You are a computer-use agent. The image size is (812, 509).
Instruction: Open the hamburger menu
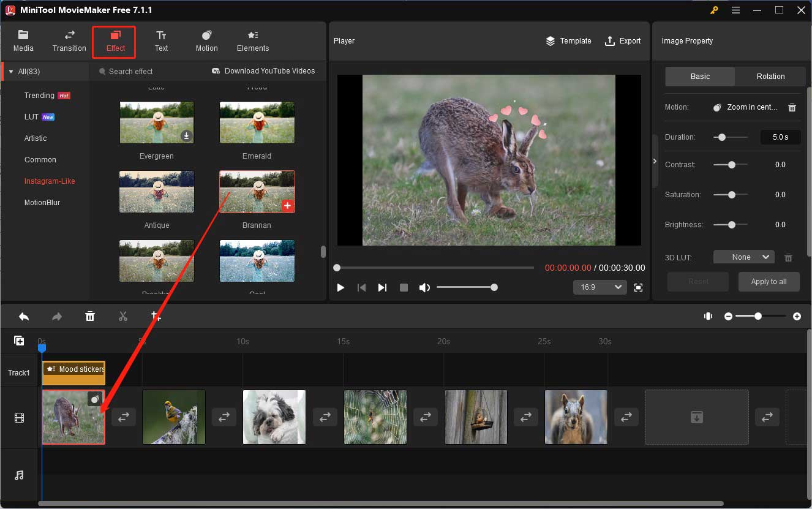(735, 10)
